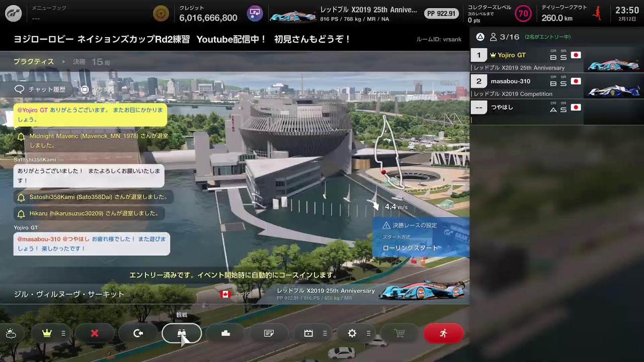Viewport: 644px width, 362px height.
Task: Expand the replay button list menu
Action: pos(325,333)
